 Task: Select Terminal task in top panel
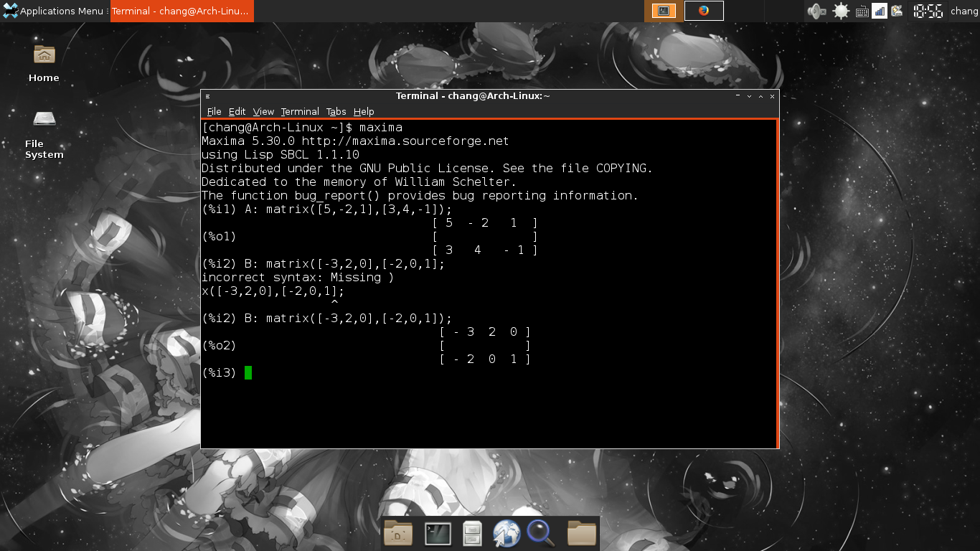tap(182, 11)
